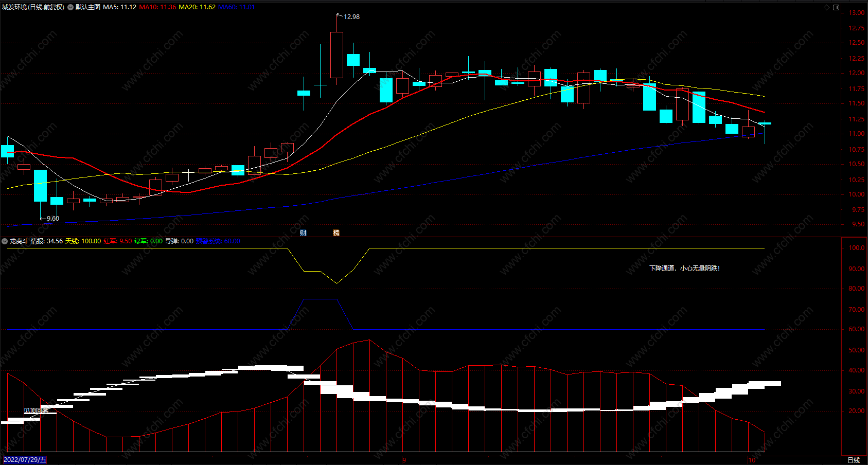Click the MA60: 11.01 legend value
This screenshot has width=868, height=465.
click(237, 7)
